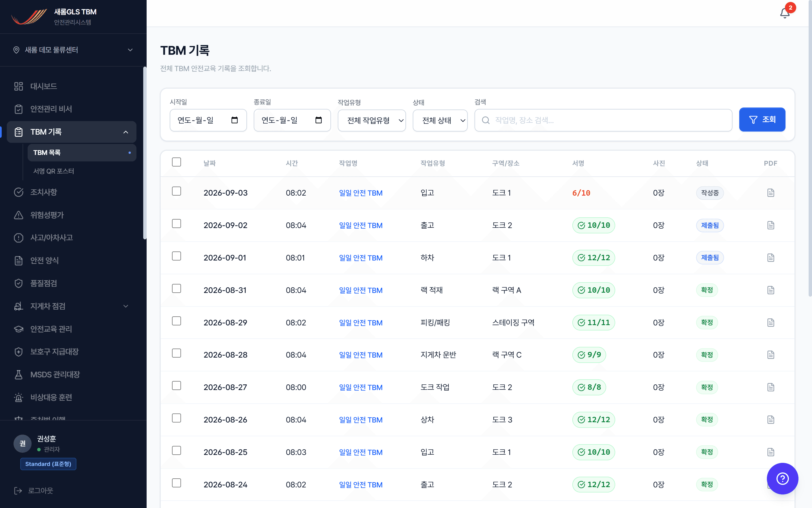Viewport: 812px width, 508px height.
Task: Check the 2026-09-02 row checkbox
Action: click(x=176, y=224)
